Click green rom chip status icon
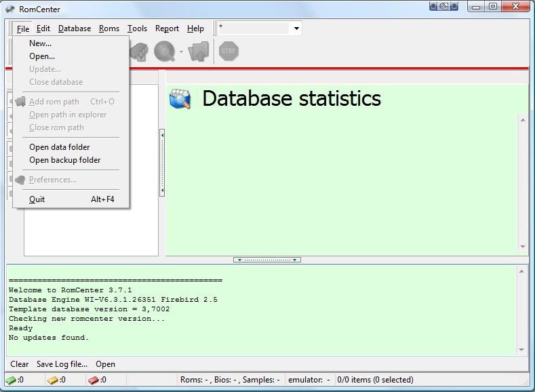535x392 pixels. tap(11, 380)
